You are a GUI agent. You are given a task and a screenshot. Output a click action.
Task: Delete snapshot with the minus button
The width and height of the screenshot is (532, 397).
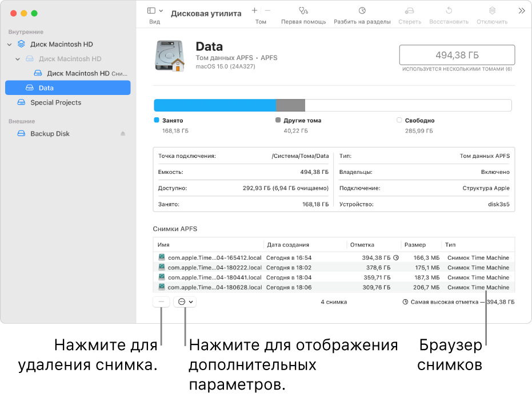coord(161,301)
